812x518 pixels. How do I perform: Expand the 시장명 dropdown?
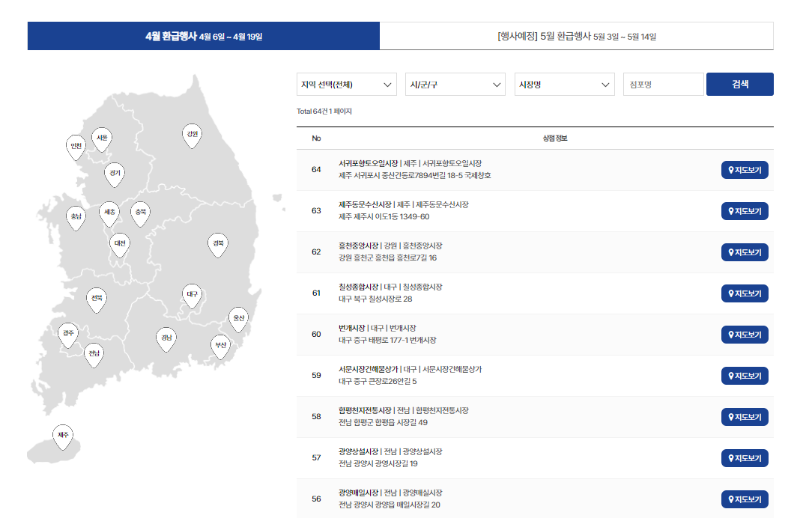[564, 84]
